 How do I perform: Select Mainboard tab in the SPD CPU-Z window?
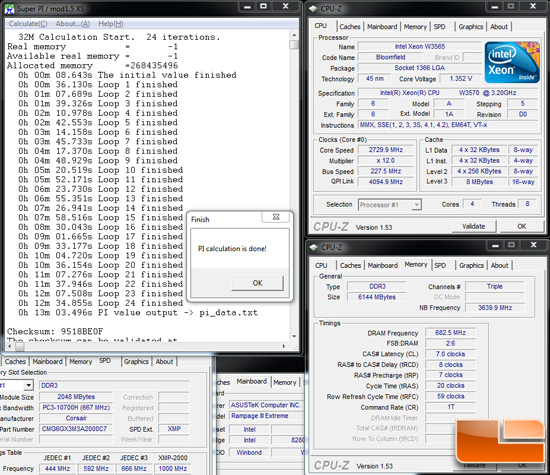pyautogui.click(x=47, y=361)
